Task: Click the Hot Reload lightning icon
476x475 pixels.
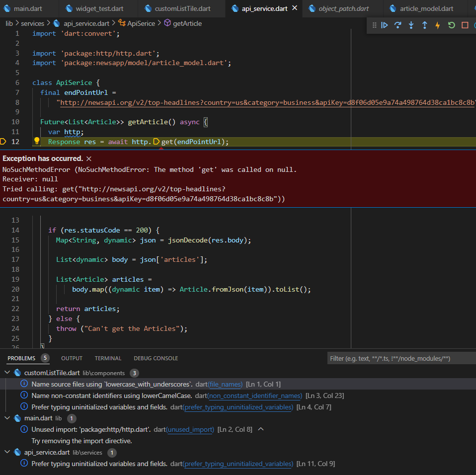Action: coord(437,25)
